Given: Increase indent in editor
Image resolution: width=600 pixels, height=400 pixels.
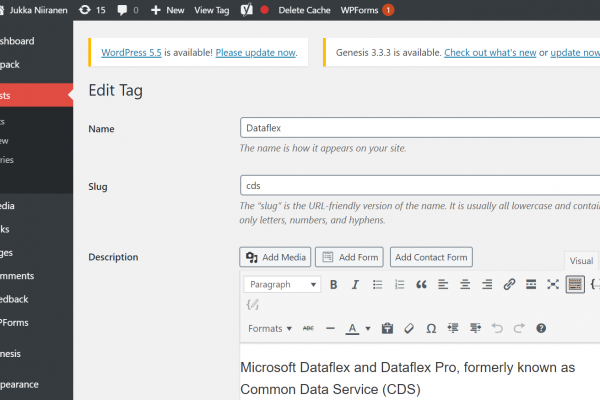Looking at the screenshot, I should (x=475, y=328).
